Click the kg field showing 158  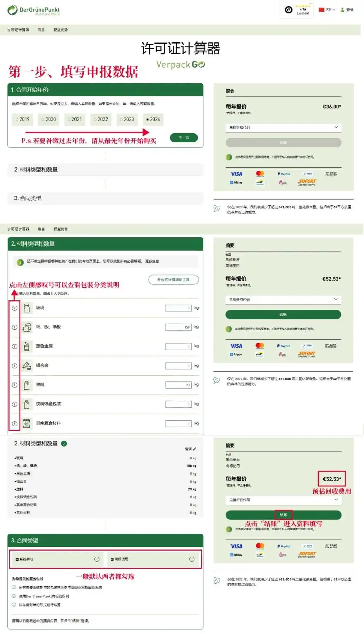click(x=179, y=327)
